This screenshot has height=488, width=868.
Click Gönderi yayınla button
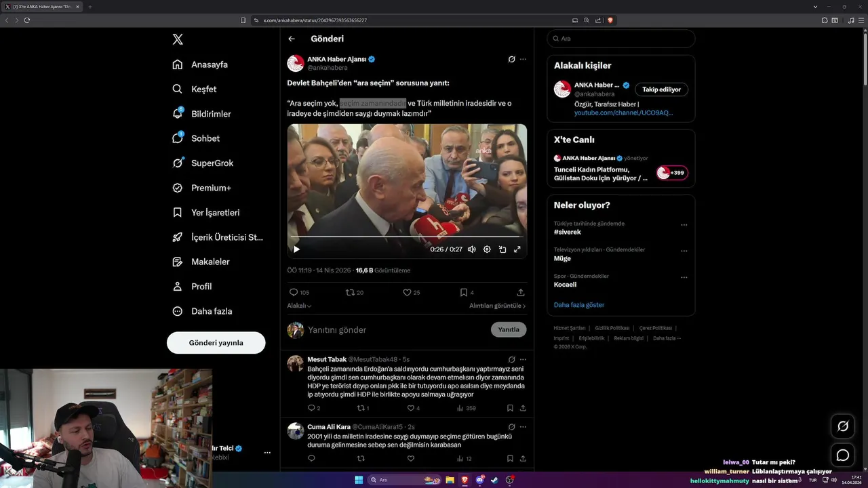[216, 343]
